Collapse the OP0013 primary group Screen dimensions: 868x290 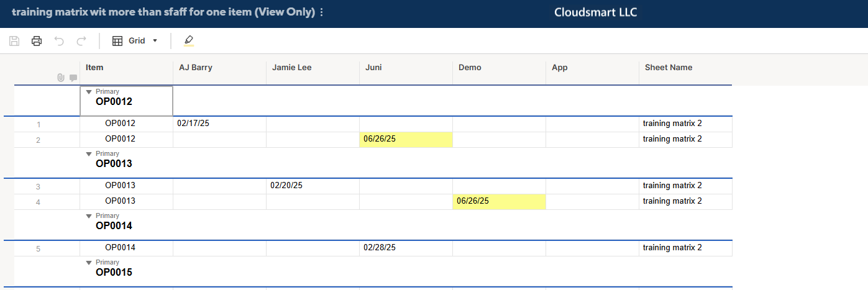point(89,154)
